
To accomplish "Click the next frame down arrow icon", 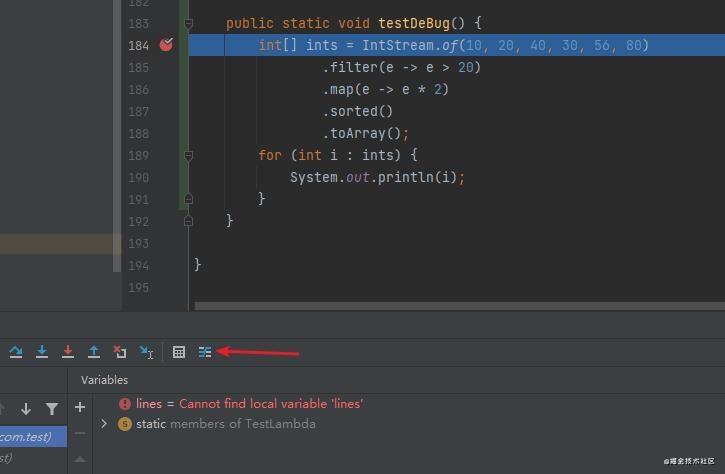I will click(26, 409).
